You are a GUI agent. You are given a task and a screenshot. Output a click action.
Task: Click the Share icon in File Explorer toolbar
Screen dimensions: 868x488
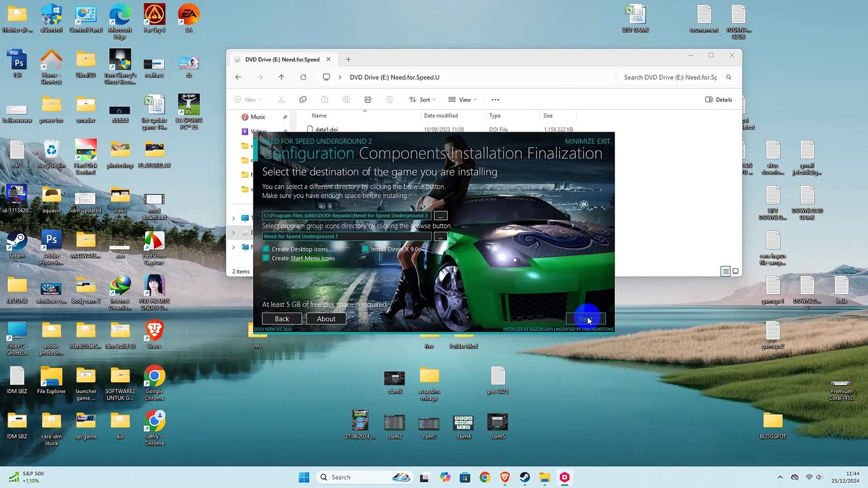[368, 100]
